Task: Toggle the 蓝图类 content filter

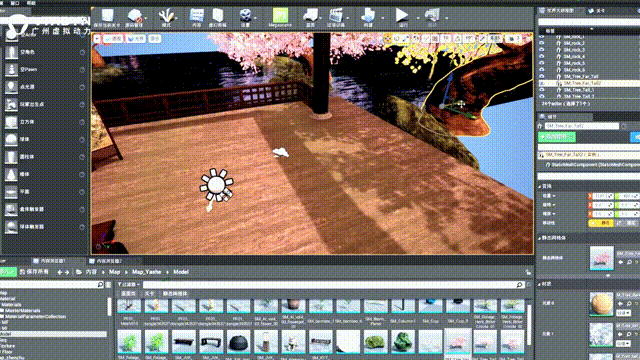Action: pyautogui.click(x=128, y=293)
